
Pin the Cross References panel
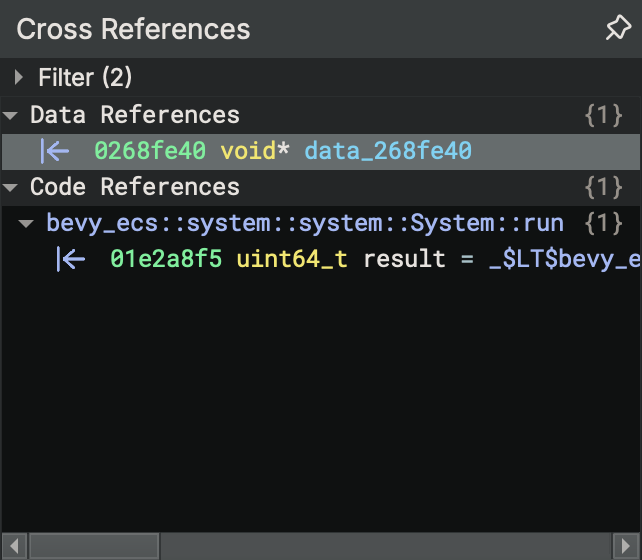[x=618, y=27]
